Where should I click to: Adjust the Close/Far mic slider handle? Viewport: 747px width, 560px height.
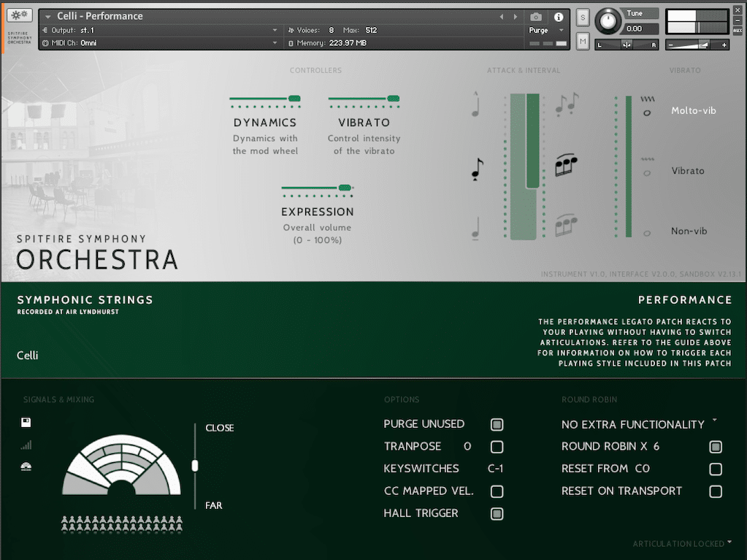coord(195,466)
